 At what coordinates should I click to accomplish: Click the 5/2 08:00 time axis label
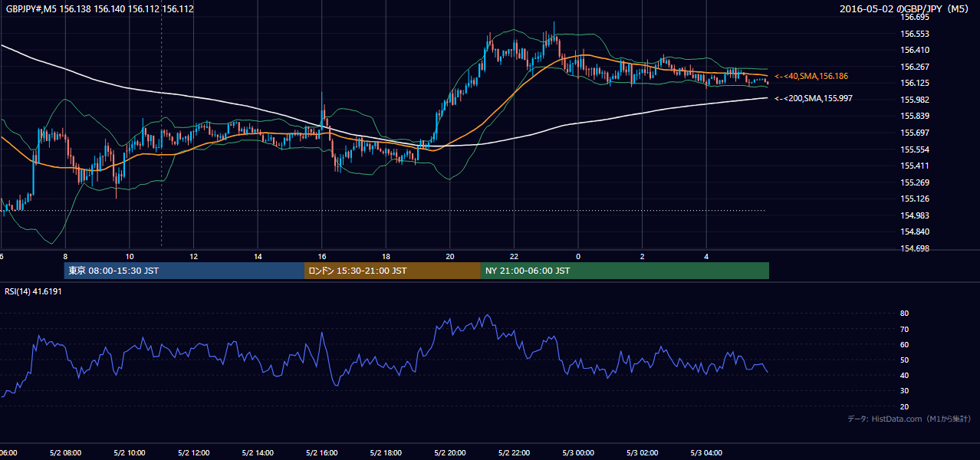65,453
